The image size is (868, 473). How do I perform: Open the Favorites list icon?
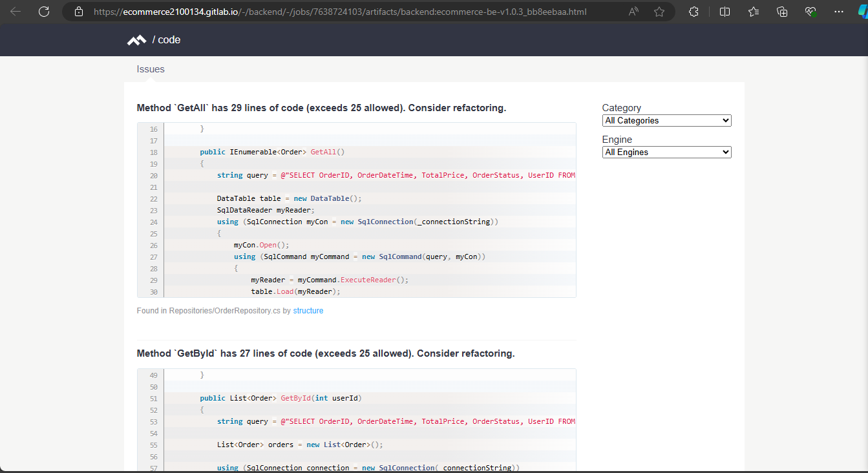click(754, 12)
